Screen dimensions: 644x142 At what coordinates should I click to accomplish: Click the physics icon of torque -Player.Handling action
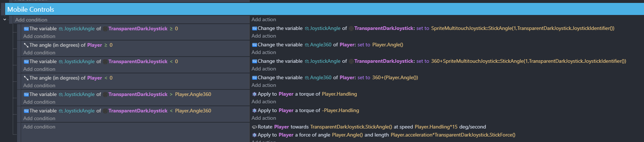(x=254, y=111)
